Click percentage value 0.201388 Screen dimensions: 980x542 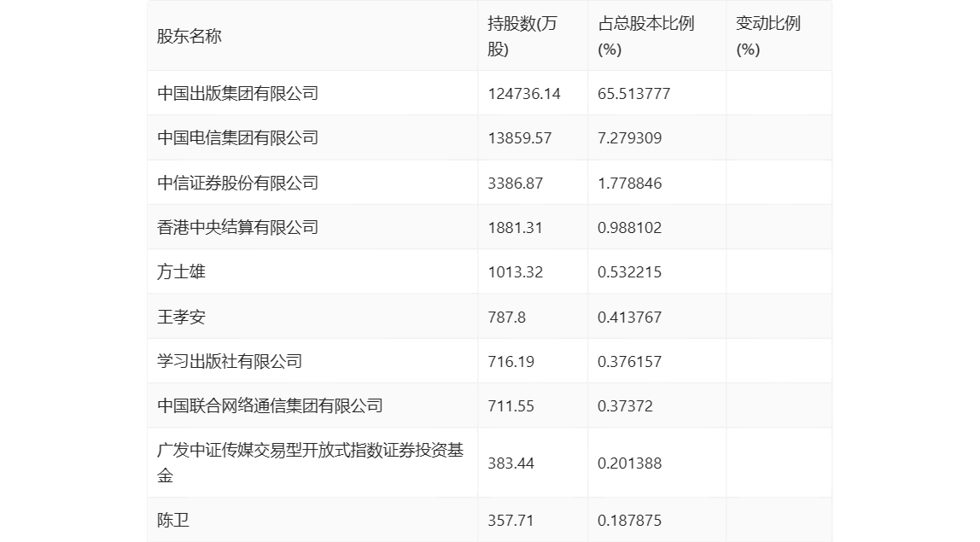(x=630, y=463)
